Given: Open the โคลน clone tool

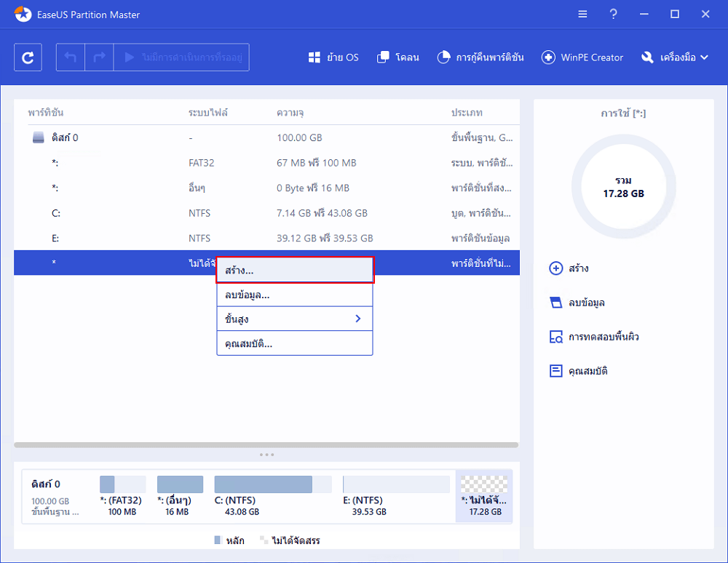Looking at the screenshot, I should [398, 57].
